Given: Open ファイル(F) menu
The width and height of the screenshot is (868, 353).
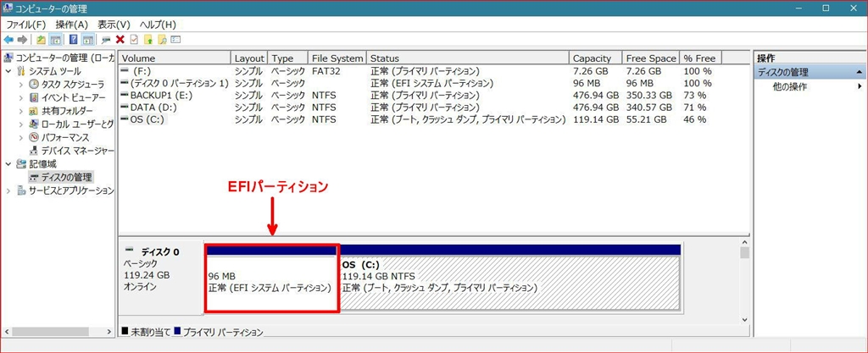Looking at the screenshot, I should 26,25.
